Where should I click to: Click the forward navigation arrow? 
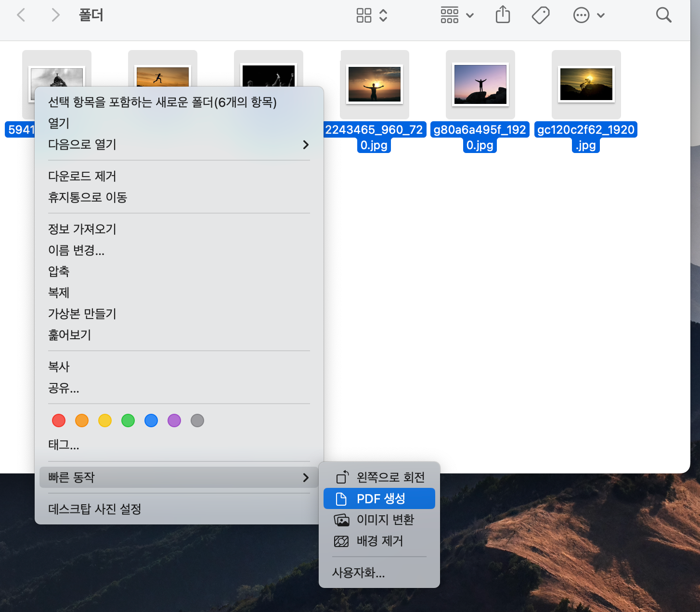tap(55, 15)
